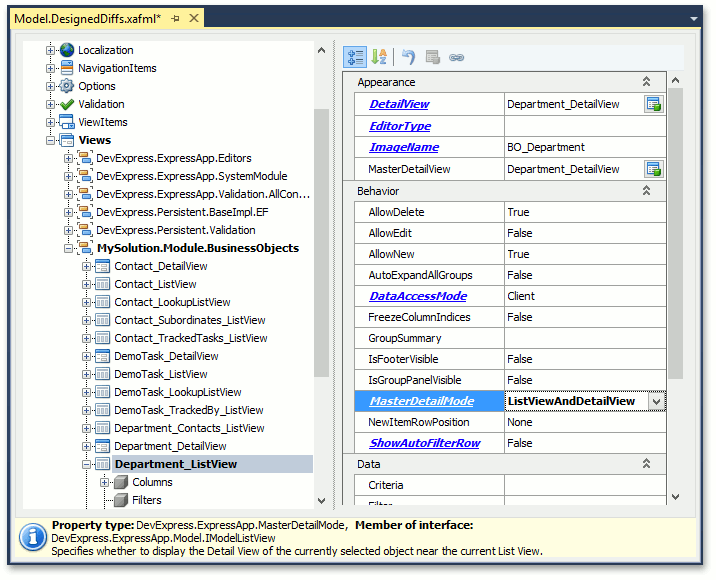Screen dimensions: 716x580
Task: Collapse MySolution.Module.BusinessObjects node
Action: pyautogui.click(x=68, y=248)
